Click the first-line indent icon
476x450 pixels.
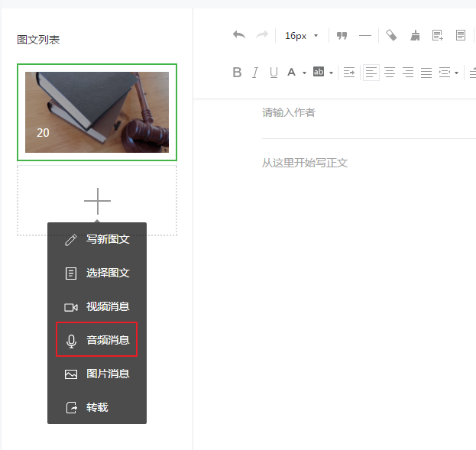tap(349, 73)
